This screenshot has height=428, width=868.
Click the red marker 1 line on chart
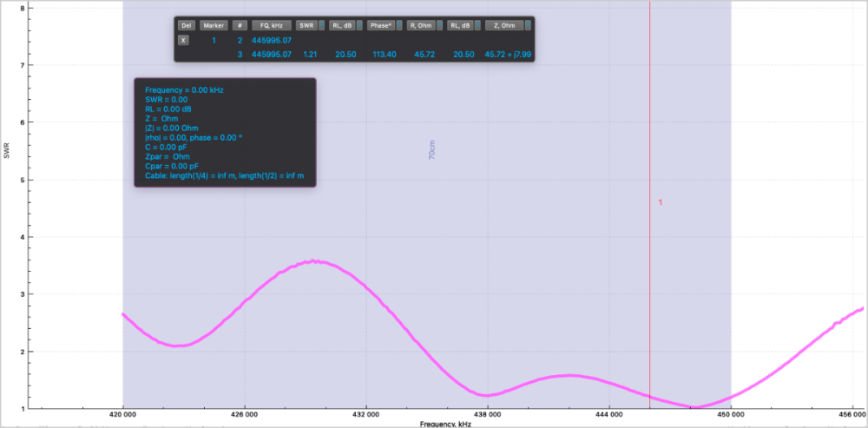point(650,260)
